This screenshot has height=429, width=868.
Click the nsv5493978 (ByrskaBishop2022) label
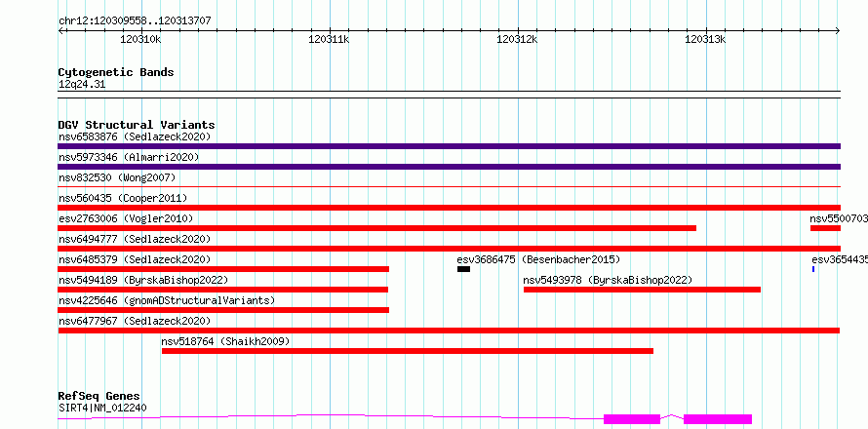click(608, 280)
